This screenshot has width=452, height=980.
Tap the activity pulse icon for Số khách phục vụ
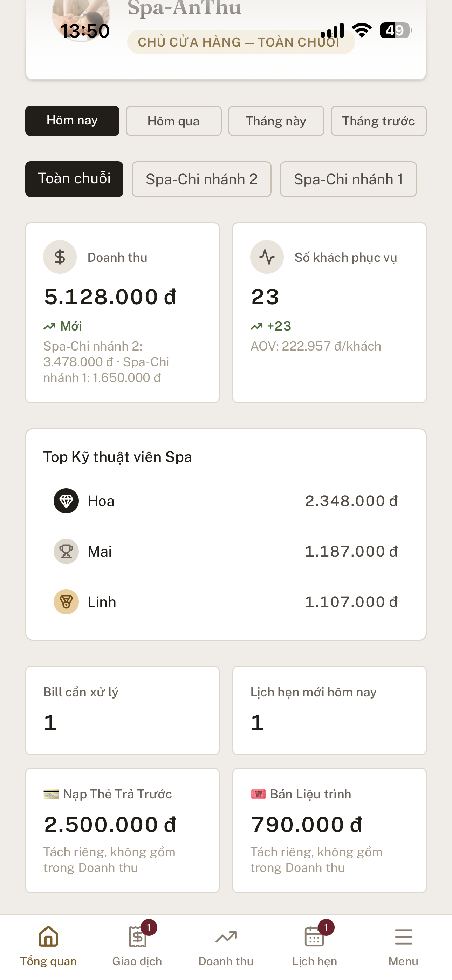tap(267, 257)
